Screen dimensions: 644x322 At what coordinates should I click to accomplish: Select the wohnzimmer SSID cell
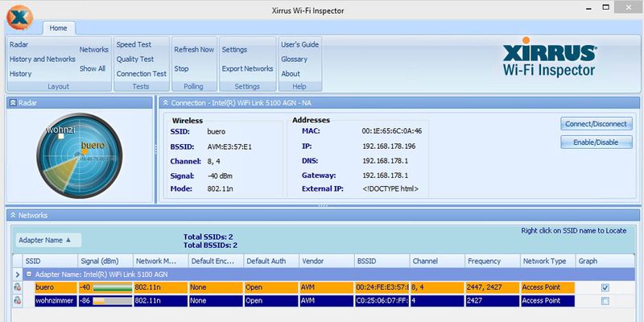click(x=56, y=300)
